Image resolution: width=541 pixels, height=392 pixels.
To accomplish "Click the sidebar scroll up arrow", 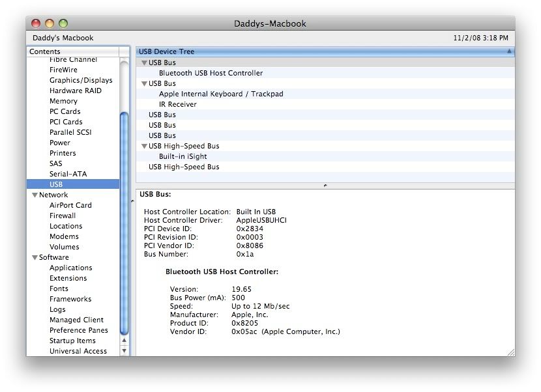I will 124,341.
